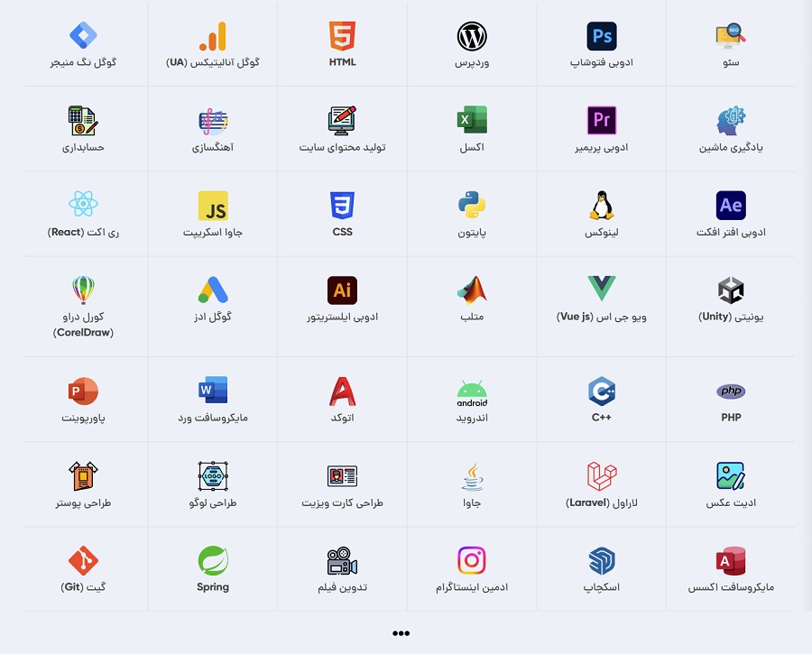Viewport: 812px width, 654px height.
Task: Open the 'اتوکد' text link
Action: tap(342, 418)
